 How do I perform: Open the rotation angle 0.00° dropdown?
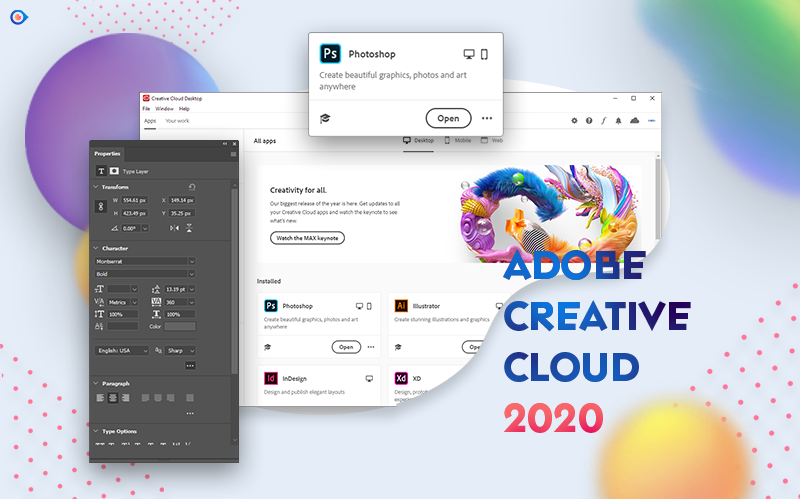pyautogui.click(x=145, y=228)
